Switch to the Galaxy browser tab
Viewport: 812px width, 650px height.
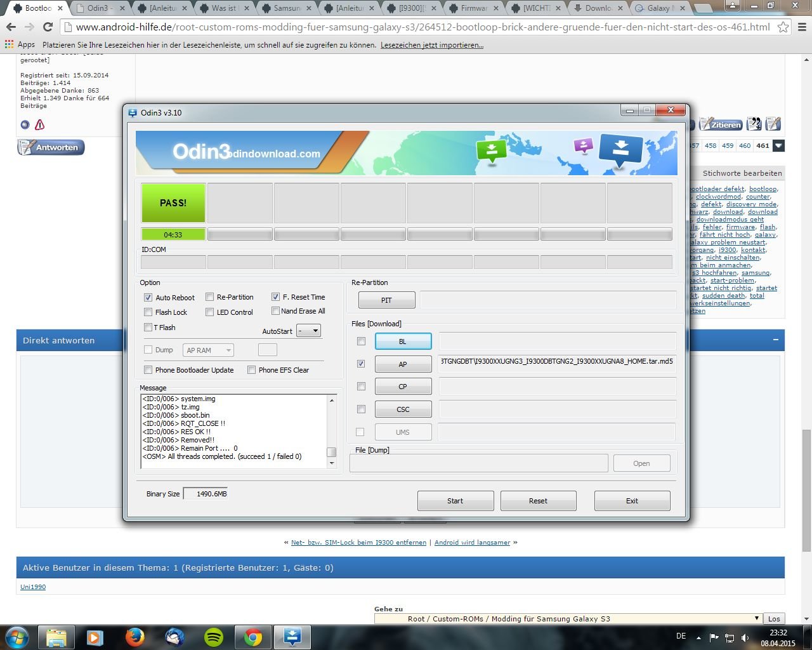click(660, 8)
